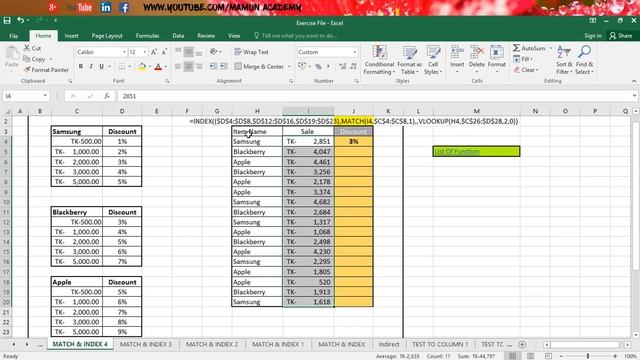
Task: Open the Borders dropdown arrow
Action: (130, 67)
